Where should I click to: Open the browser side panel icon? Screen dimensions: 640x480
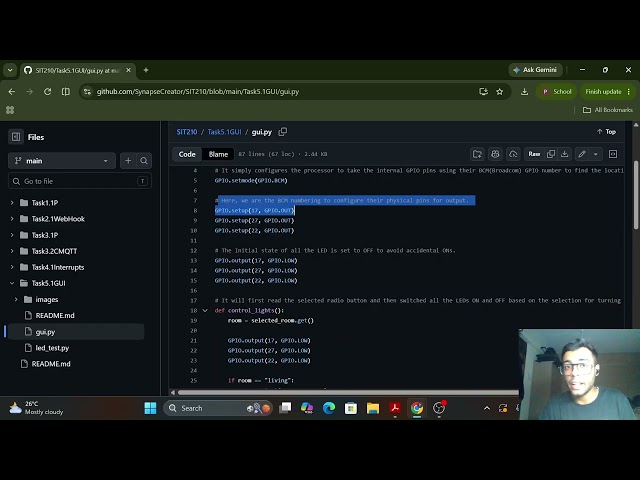[x=66, y=91]
